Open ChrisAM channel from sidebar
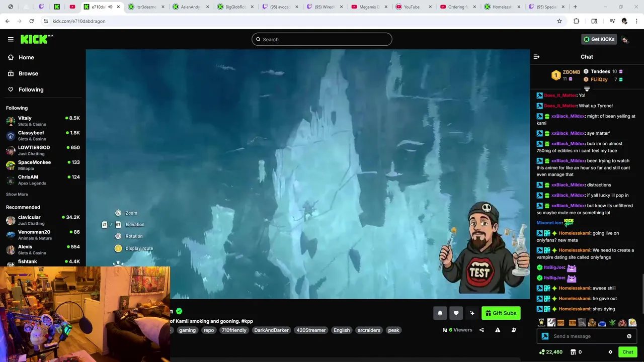 (43, 179)
